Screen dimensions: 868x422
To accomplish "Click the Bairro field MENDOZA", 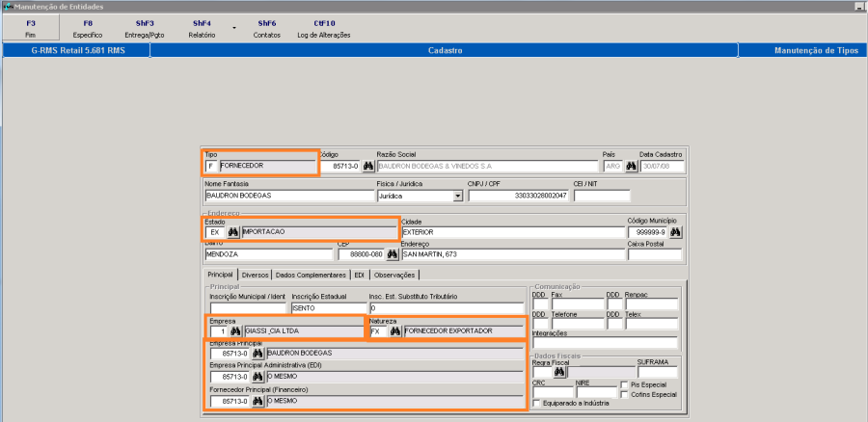I will pos(268,254).
